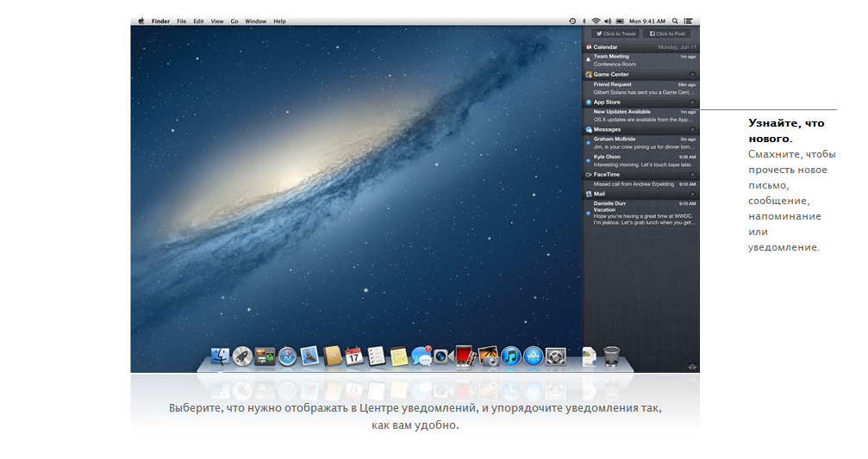868x459 pixels.
Task: Open the Friend Request notification
Action: (641, 89)
